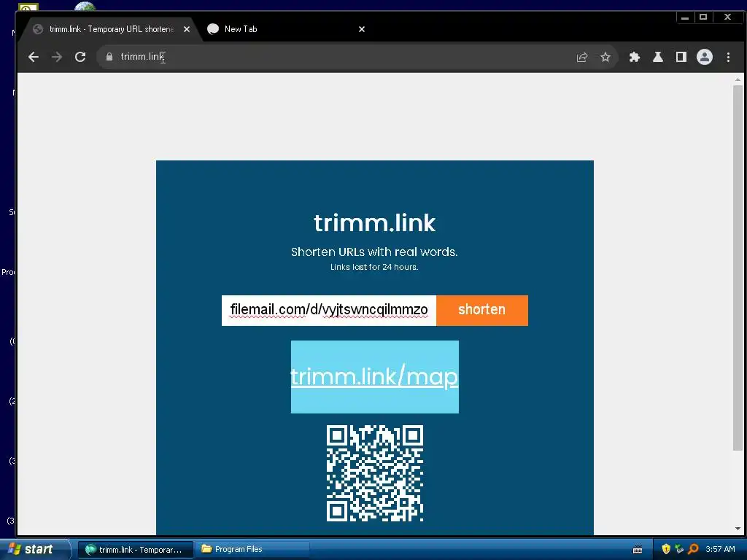
Task: Click 'Shorten URLs with real words.' text
Action: tap(374, 252)
